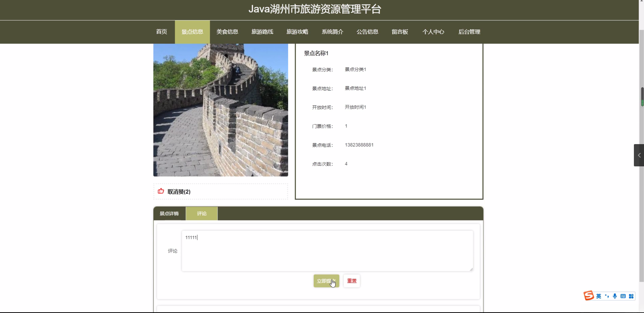Switch to the 景点详情 tab

pyautogui.click(x=169, y=213)
